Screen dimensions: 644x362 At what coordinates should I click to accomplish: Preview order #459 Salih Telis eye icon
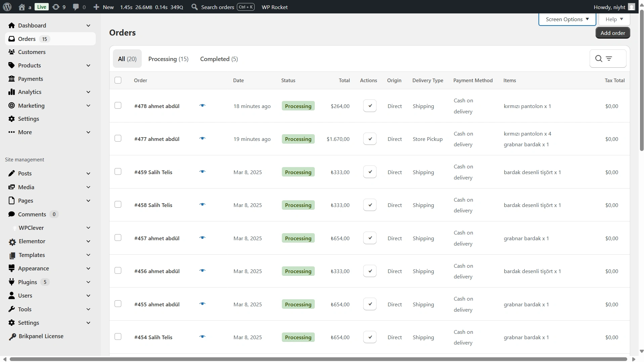click(x=202, y=172)
